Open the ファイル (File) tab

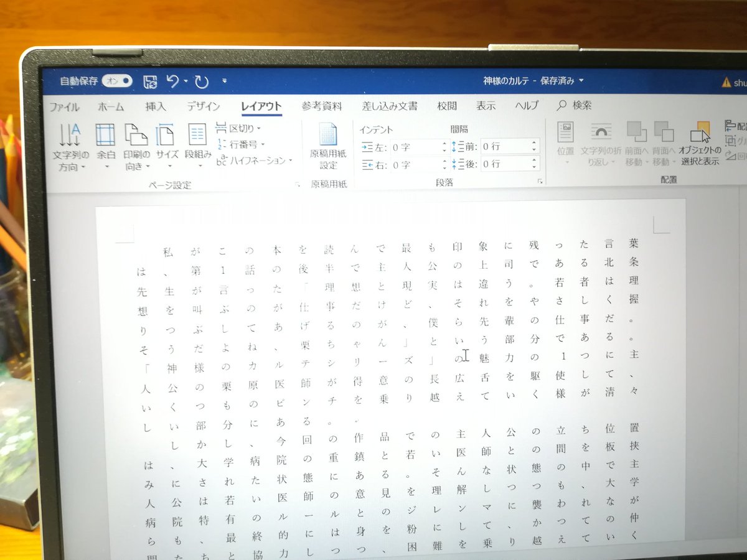(63, 106)
